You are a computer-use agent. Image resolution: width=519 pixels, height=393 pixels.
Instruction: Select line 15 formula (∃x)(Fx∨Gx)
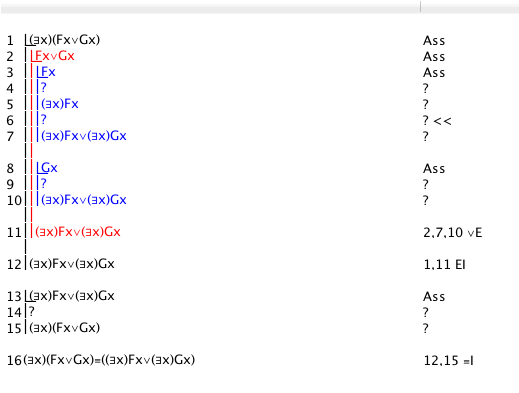(x=65, y=328)
